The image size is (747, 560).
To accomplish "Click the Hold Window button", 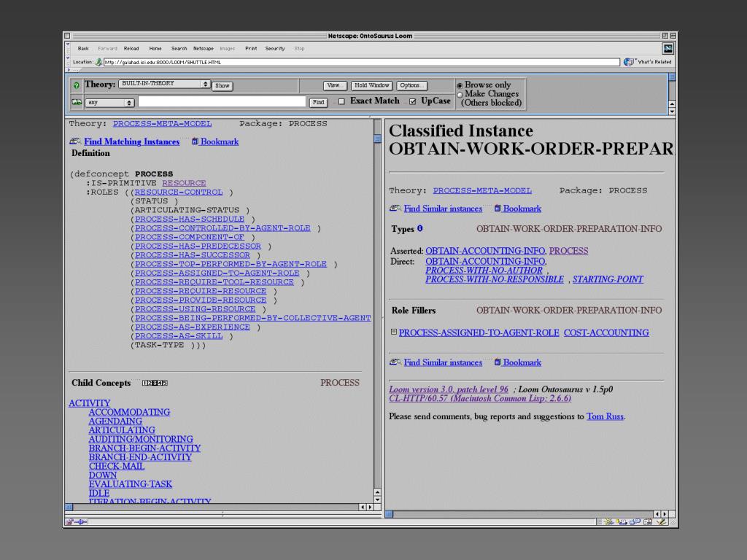I will tap(371, 86).
